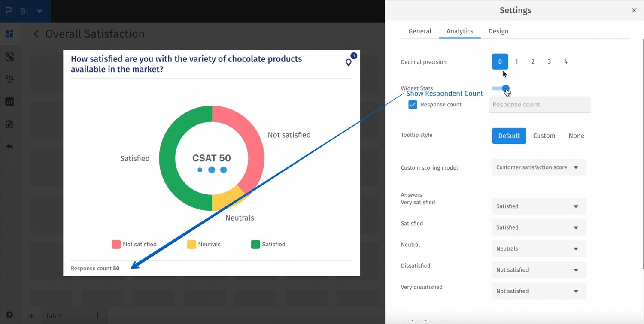
Task: Add a new tab with plus icon
Action: click(31, 316)
